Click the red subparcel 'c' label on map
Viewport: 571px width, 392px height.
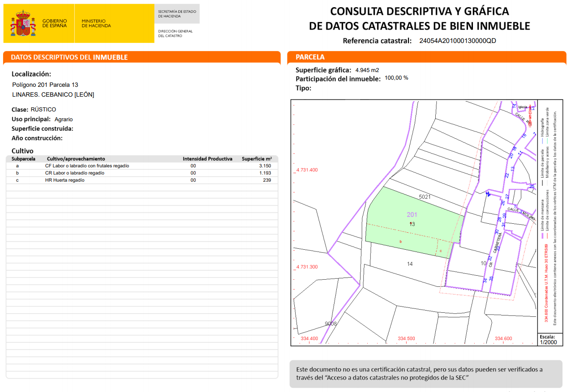click(441, 251)
